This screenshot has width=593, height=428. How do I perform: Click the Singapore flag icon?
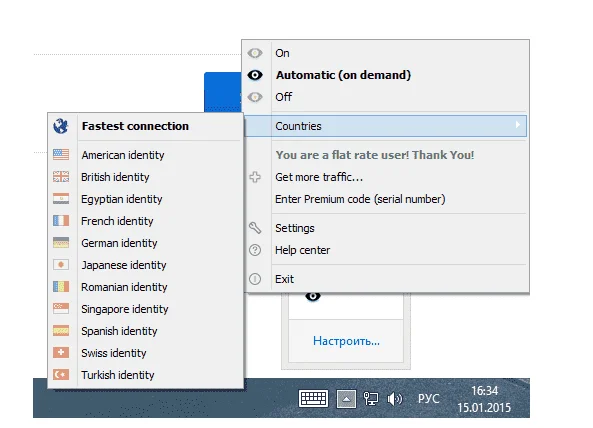[61, 309]
